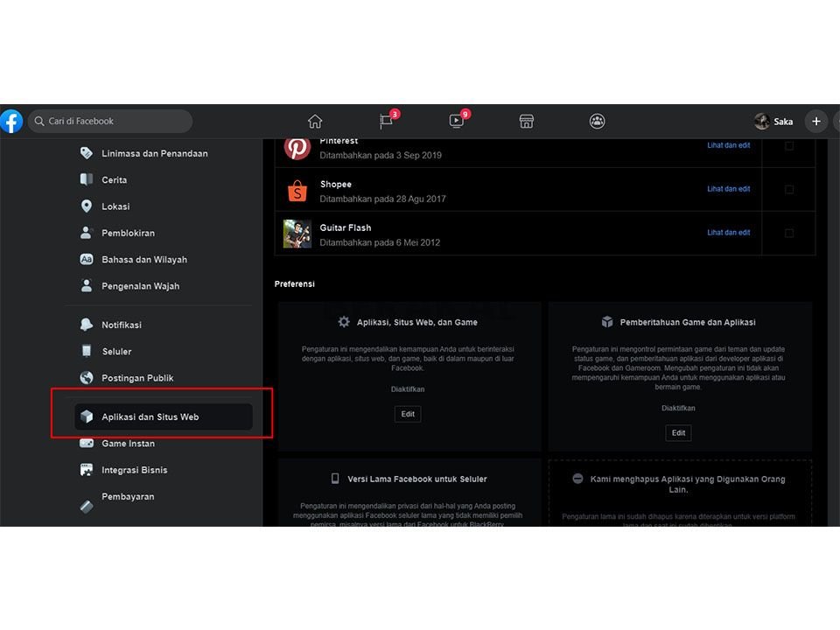
Task: Click the location pin icon beside Lokasi
Action: point(87,206)
